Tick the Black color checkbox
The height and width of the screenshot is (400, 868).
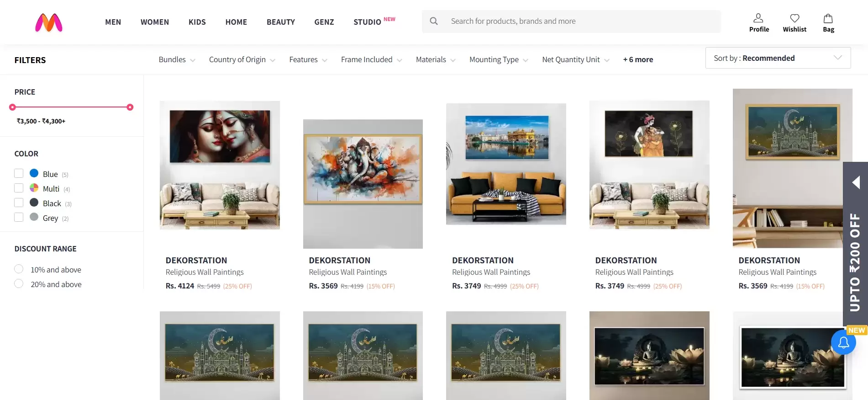pyautogui.click(x=19, y=203)
